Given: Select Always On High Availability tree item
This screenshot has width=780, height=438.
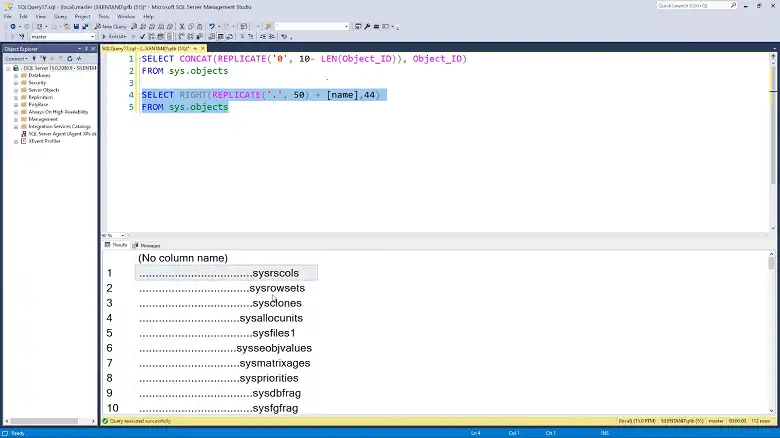Looking at the screenshot, I should pyautogui.click(x=58, y=112).
